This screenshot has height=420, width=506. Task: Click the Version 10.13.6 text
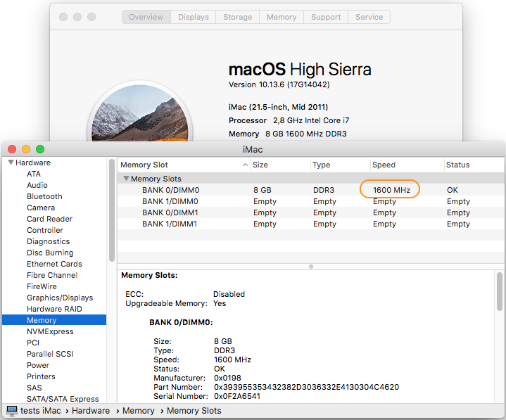[x=279, y=84]
